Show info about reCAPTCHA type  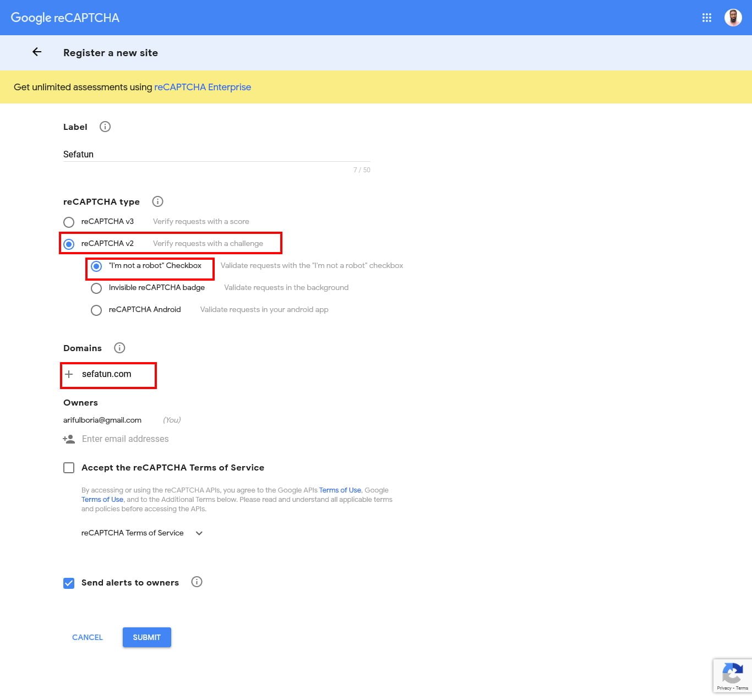tap(157, 201)
